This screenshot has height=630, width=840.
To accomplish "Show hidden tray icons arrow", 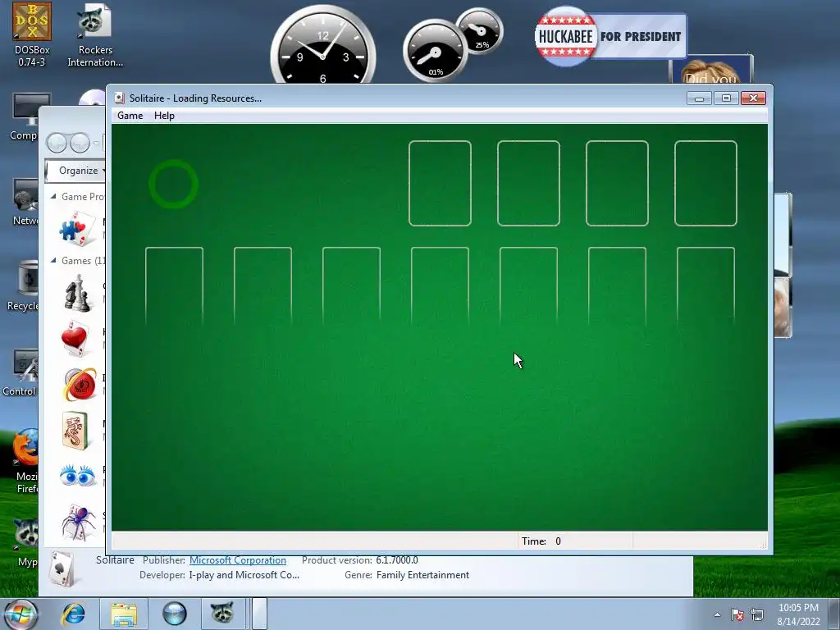I will (x=717, y=614).
